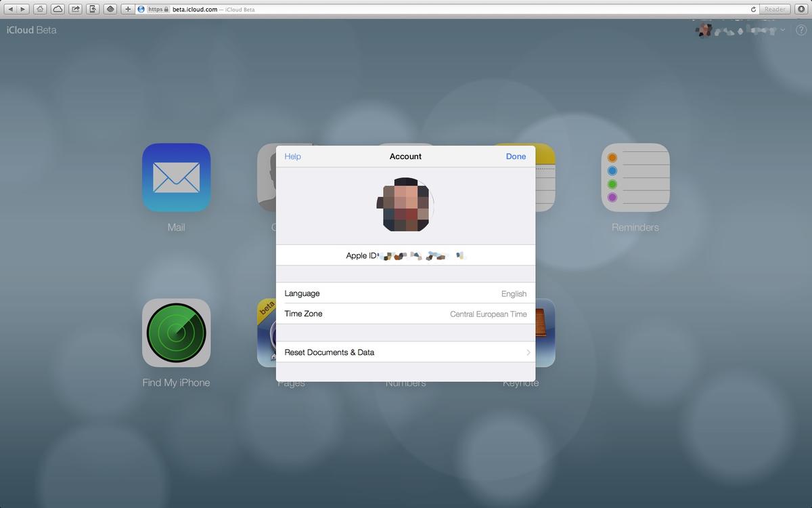812x508 pixels.
Task: Open the Safari home page button
Action: (41, 9)
